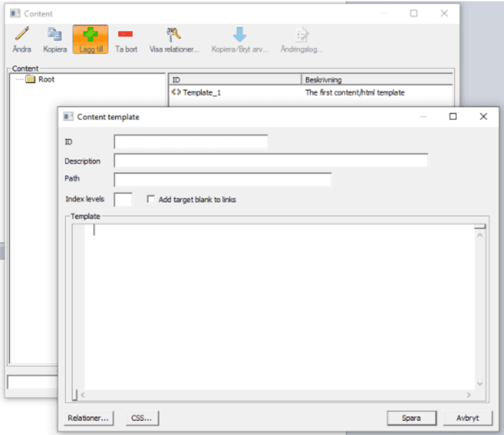This screenshot has width=504, height=435.
Task: Open the Relationer... dialog button
Action: click(x=88, y=418)
